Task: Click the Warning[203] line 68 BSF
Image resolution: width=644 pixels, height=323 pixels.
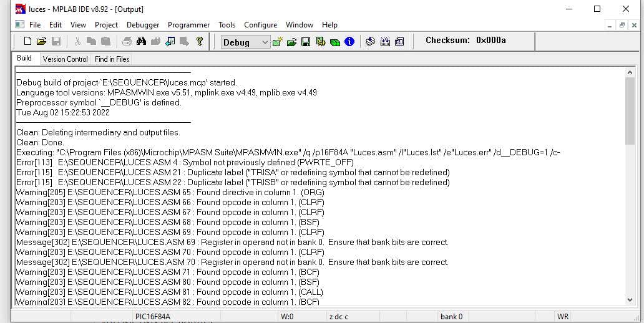Action: (168, 222)
